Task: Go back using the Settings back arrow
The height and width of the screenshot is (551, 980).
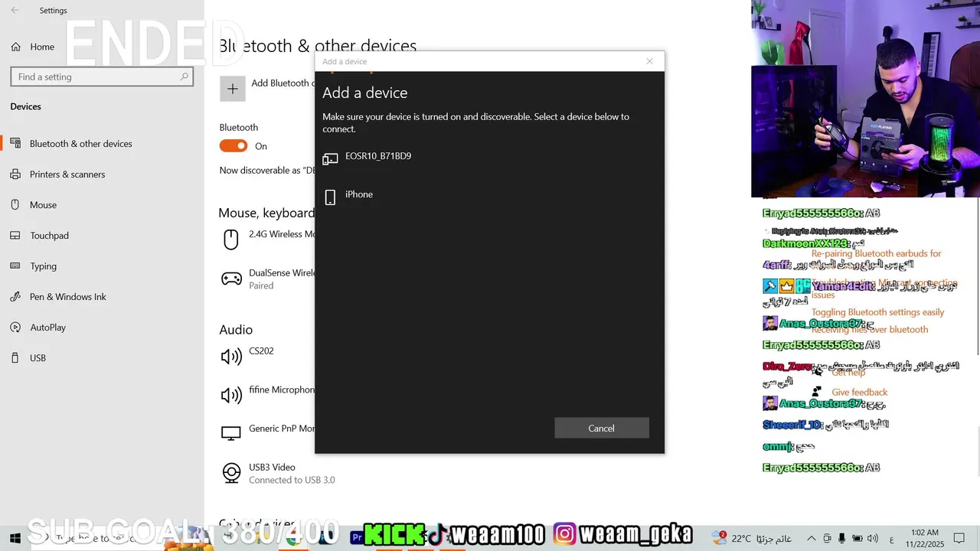Action: point(15,11)
